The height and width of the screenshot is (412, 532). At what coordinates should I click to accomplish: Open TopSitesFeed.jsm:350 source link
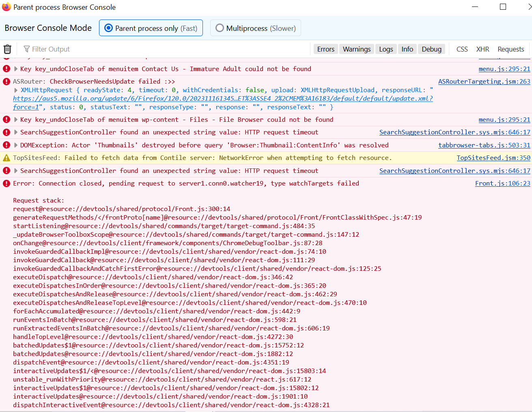coord(493,158)
